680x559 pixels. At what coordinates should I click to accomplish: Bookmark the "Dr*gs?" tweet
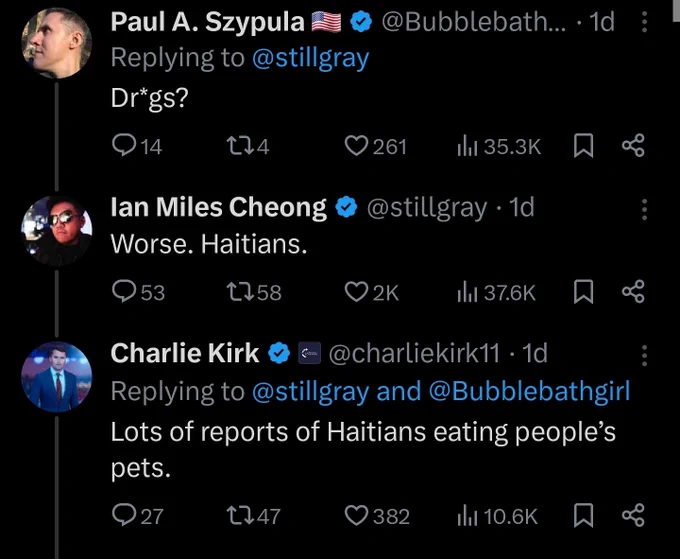[583, 146]
